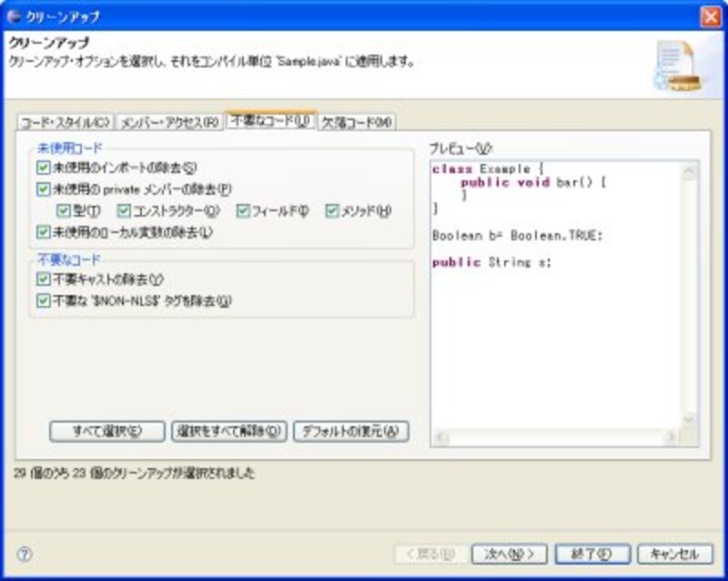Uncheck the 型(T) checkbox
The height and width of the screenshot is (581, 728).
tap(63, 210)
